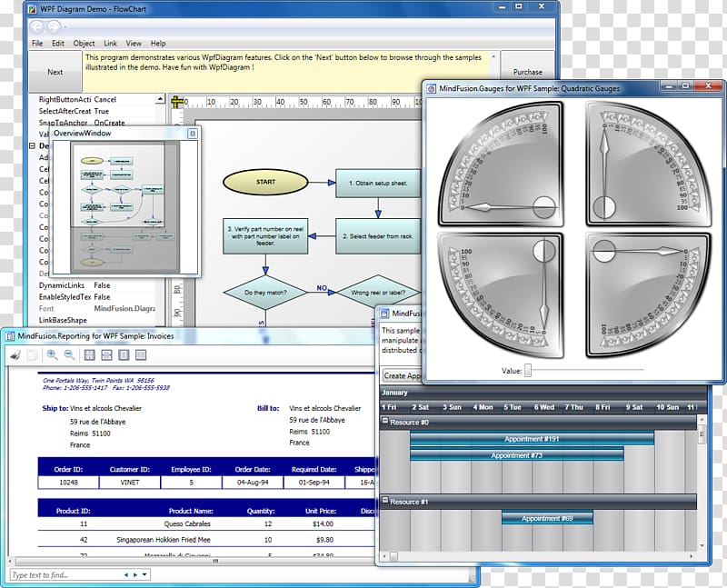This screenshot has width=727, height=588.
Task: Select the DynamicLinks property row
Action: coord(96,285)
